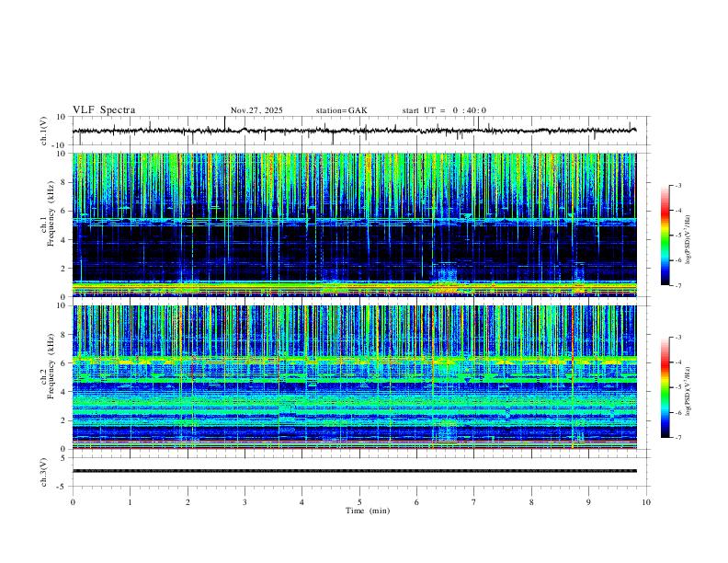Select the ch.3(V) flat trace panel
The height and width of the screenshot is (563, 728).
359,472
